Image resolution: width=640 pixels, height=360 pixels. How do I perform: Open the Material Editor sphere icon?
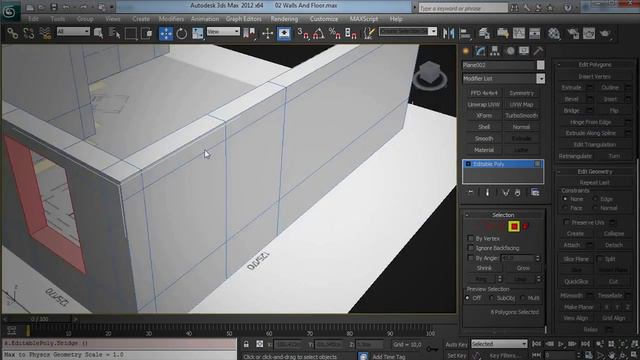click(553, 33)
